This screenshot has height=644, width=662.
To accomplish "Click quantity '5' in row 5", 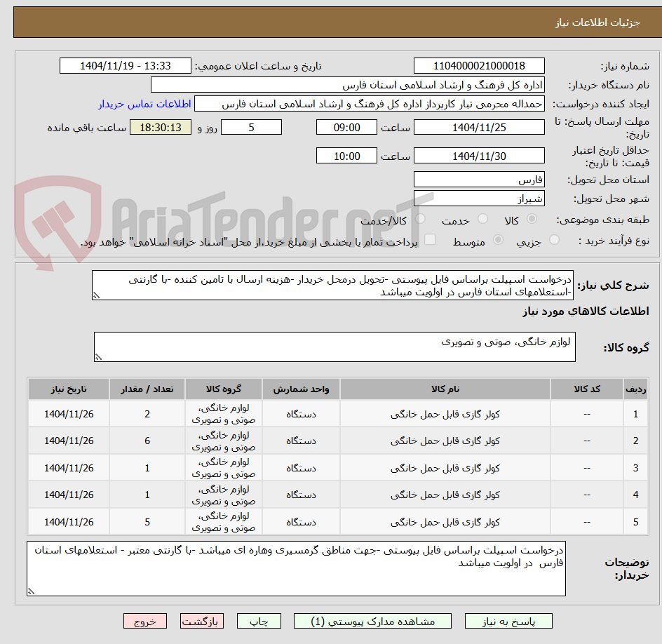I will pos(147,522).
